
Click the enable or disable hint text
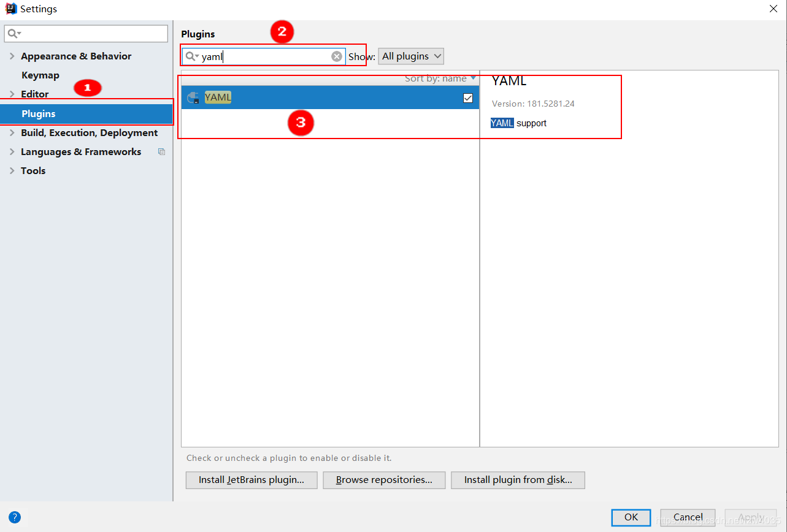coord(289,458)
